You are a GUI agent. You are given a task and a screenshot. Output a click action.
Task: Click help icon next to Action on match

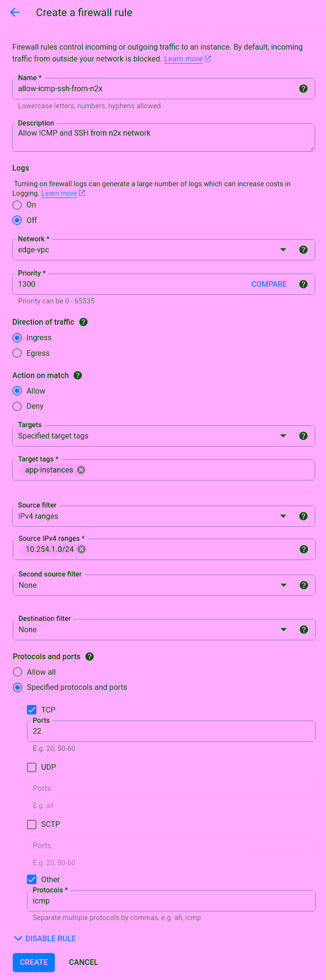(78, 376)
